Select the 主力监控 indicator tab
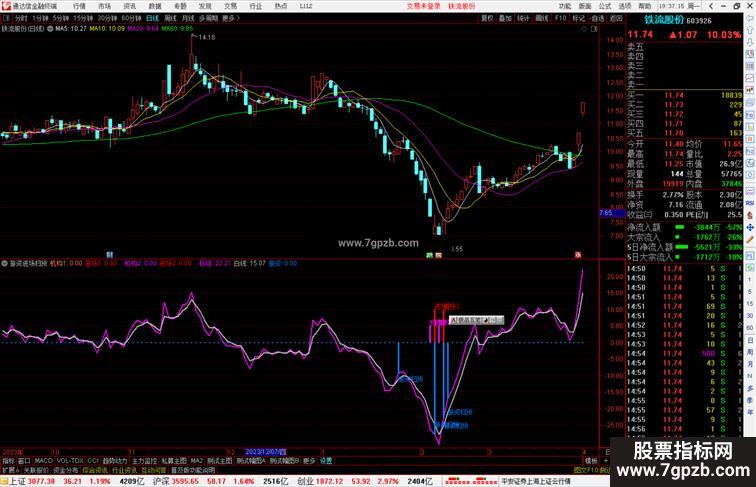Image resolution: width=756 pixels, height=487 pixels. pyautogui.click(x=144, y=461)
